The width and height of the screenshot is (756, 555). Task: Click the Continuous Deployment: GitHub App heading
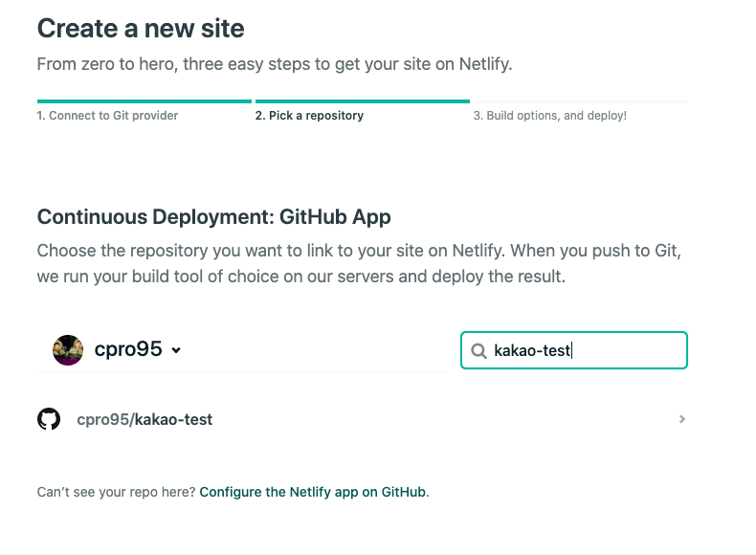(x=214, y=217)
